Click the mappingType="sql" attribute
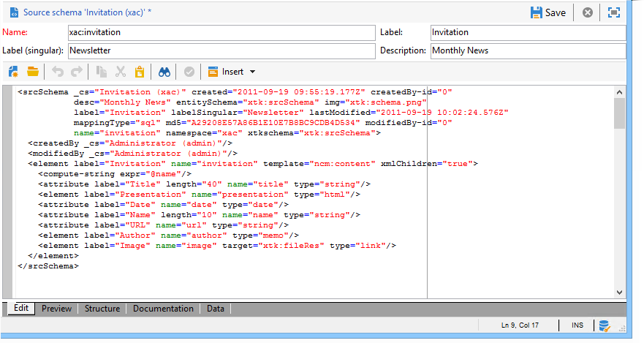This screenshot has width=644, height=343. (117, 123)
